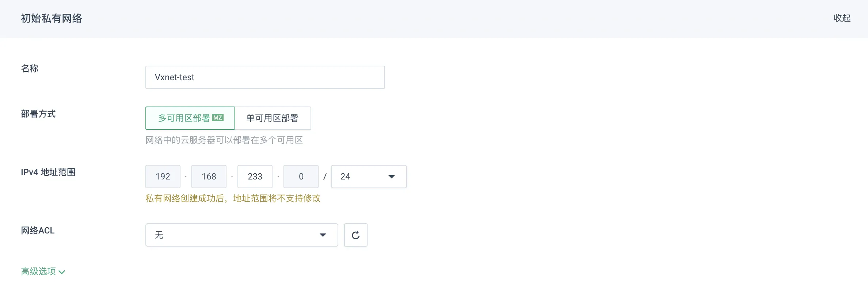Focus the 名称 field containing Vxnet-test
868x286 pixels.
[265, 77]
